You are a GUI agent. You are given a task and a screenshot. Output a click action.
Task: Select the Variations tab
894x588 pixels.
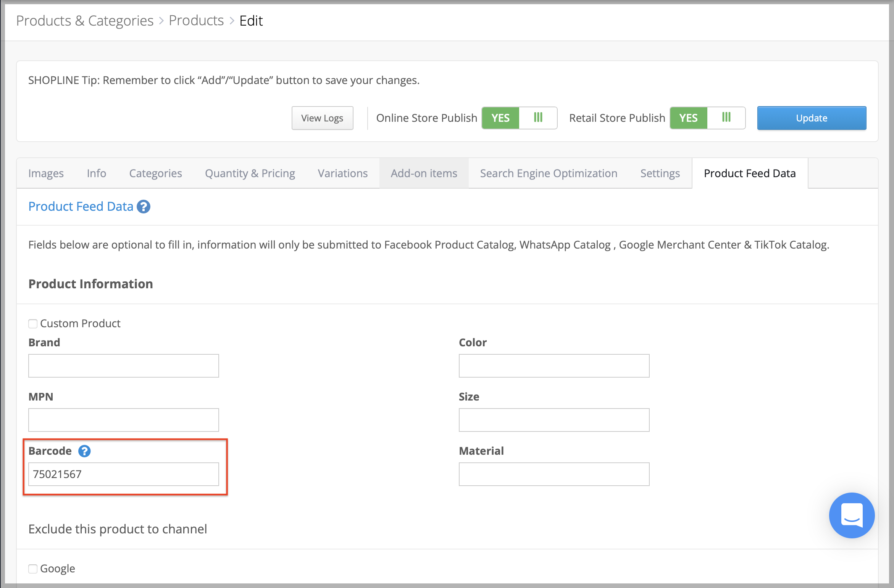(x=343, y=173)
